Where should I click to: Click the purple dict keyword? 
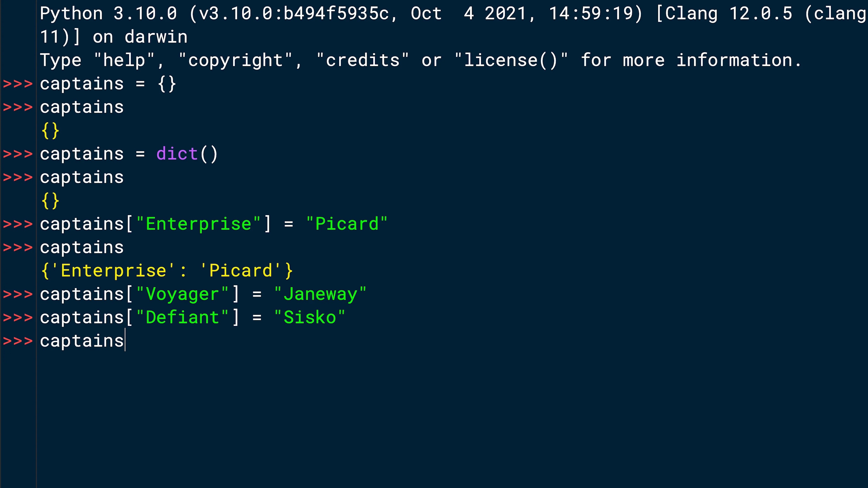[177, 154]
